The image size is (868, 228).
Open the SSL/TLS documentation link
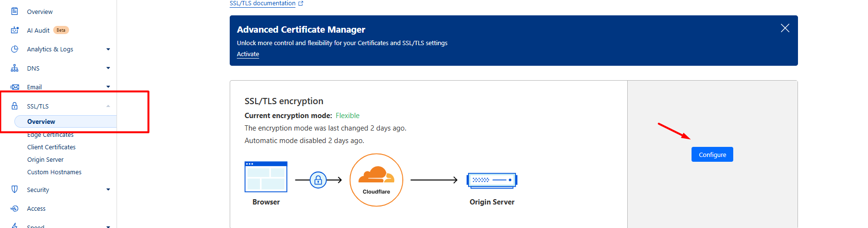[262, 3]
